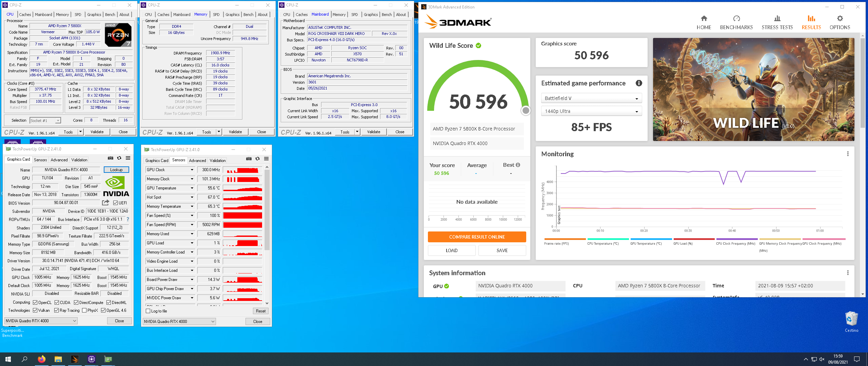
Task: Click BIOS version export icon in GPU-Z
Action: tap(105, 203)
